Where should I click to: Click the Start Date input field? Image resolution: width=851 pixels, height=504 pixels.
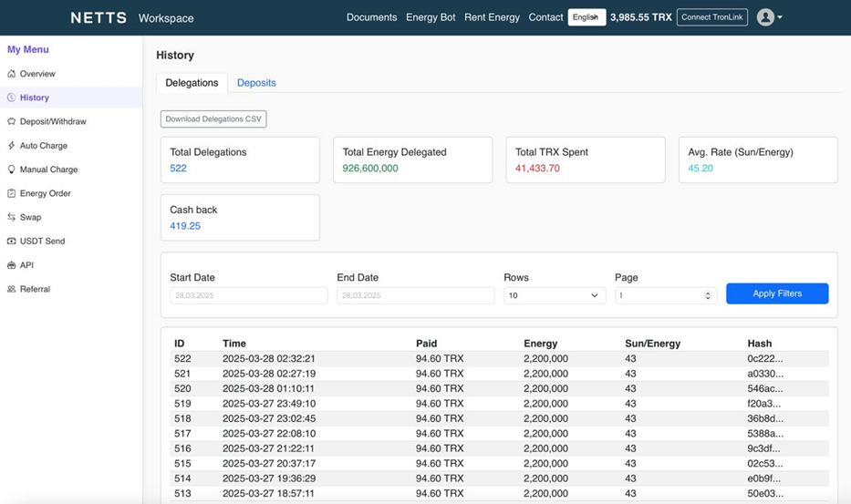pos(249,295)
